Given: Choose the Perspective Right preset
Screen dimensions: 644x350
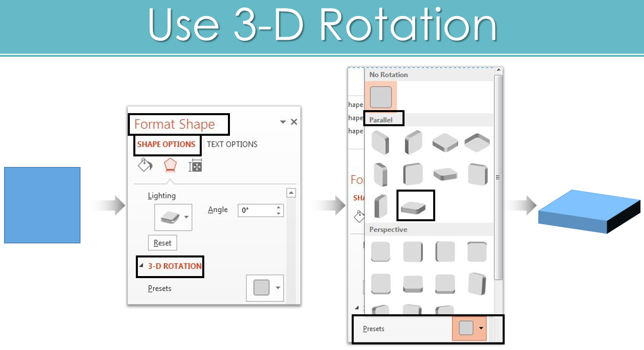Looking at the screenshot, I should click(x=445, y=252).
